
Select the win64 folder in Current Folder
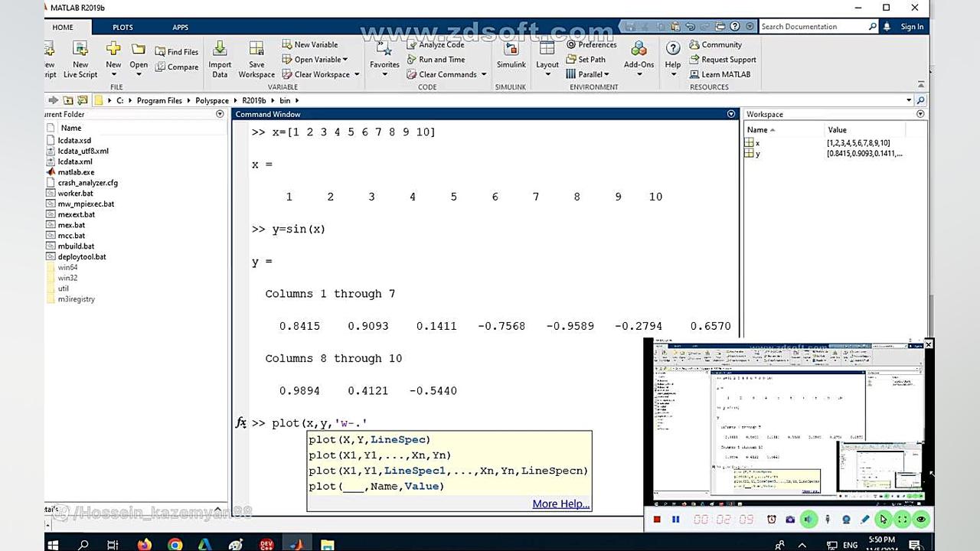click(67, 268)
